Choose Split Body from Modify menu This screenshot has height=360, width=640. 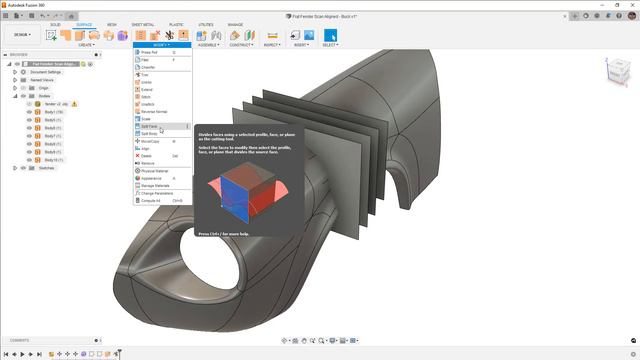[x=162, y=134]
